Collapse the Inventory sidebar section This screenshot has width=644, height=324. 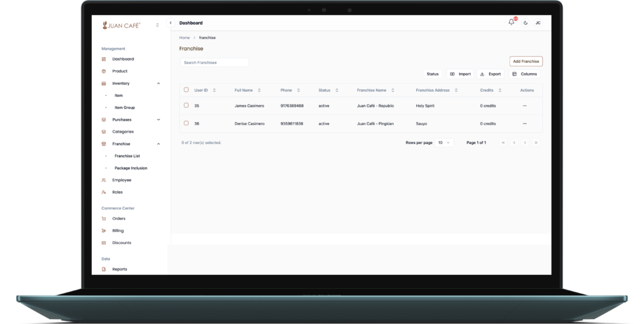[x=158, y=83]
